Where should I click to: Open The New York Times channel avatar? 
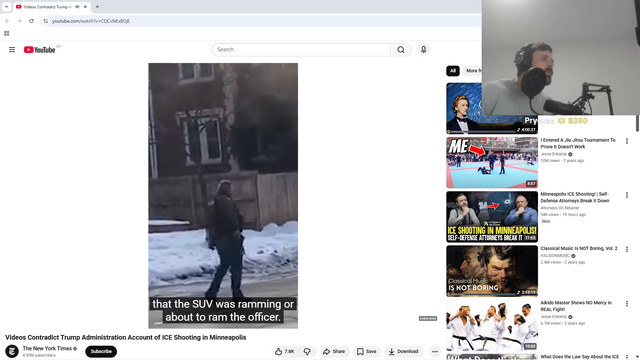pyautogui.click(x=12, y=351)
